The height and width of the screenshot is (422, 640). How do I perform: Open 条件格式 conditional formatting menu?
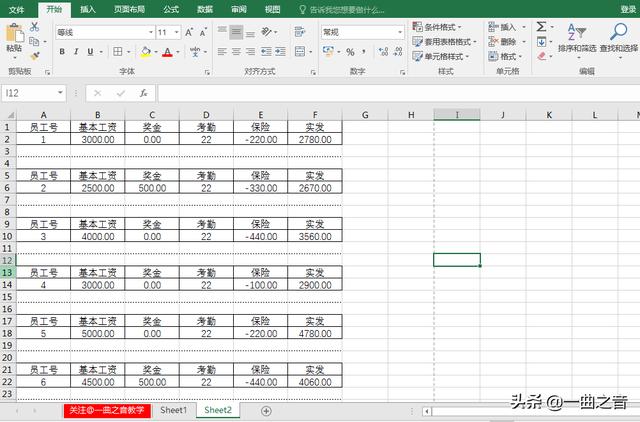pyautogui.click(x=436, y=27)
